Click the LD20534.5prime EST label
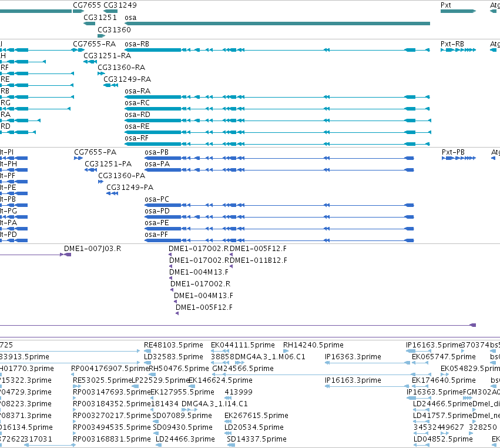 (x=254, y=427)
